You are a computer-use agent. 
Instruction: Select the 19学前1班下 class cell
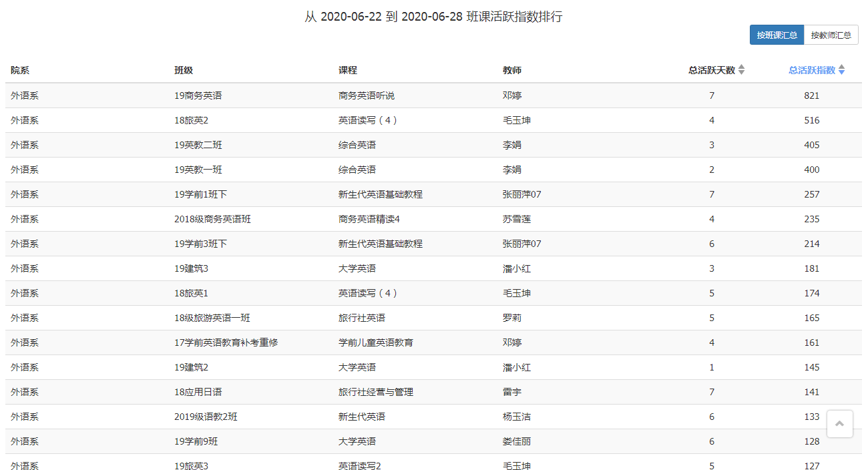click(x=201, y=194)
